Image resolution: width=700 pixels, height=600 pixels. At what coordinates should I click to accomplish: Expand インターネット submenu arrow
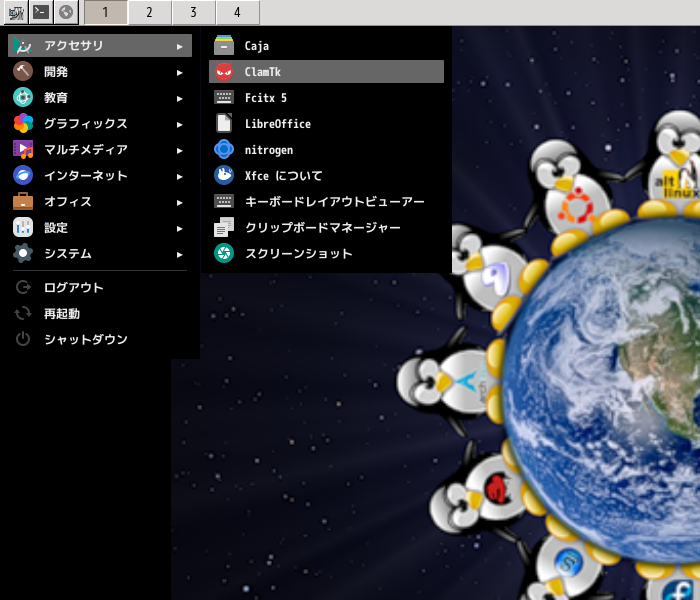(x=179, y=177)
